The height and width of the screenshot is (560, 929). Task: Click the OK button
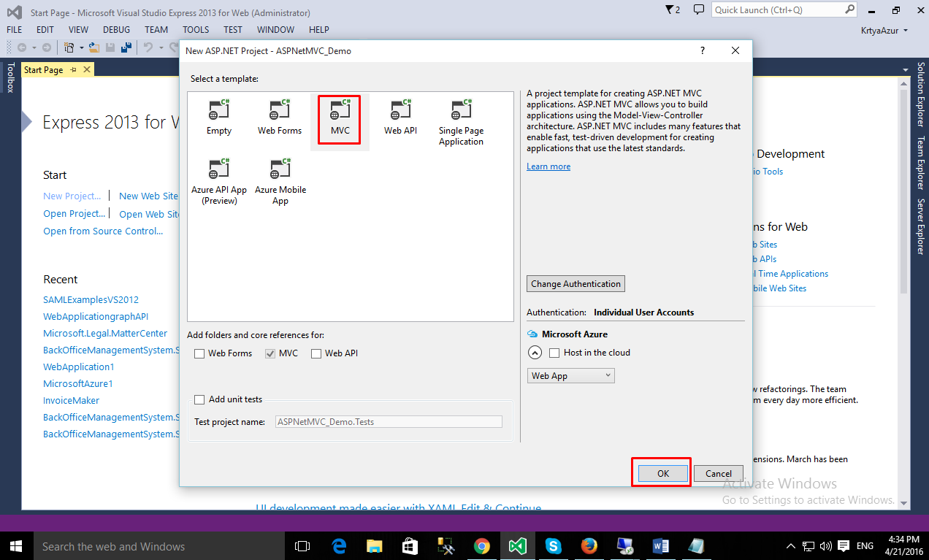(x=663, y=473)
